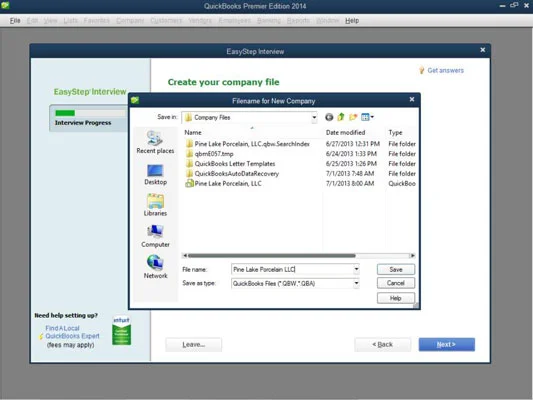Create a new folder

point(353,117)
